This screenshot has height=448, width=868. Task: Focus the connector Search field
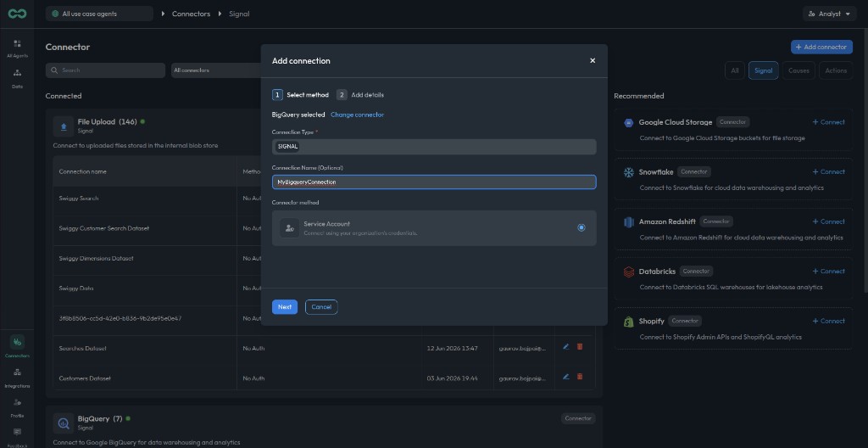click(105, 70)
